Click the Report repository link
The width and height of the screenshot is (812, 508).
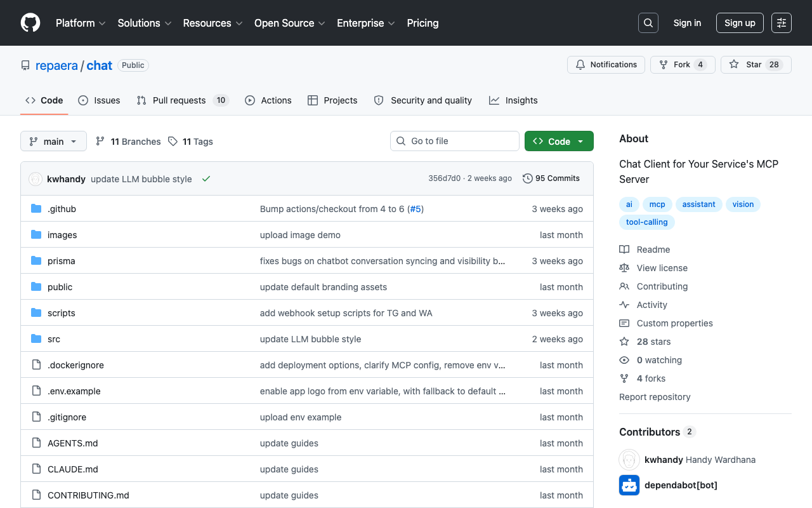[x=655, y=397]
